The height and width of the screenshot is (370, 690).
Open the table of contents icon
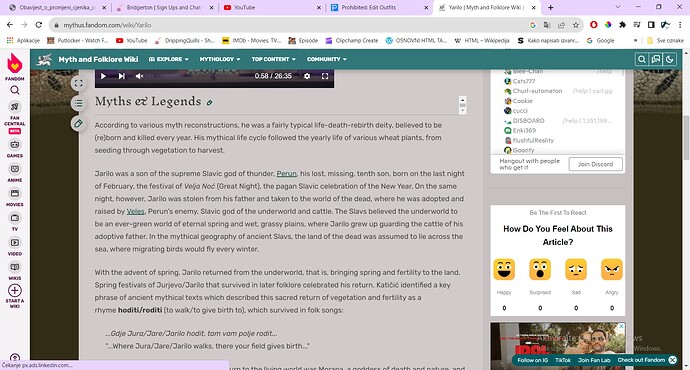78,103
